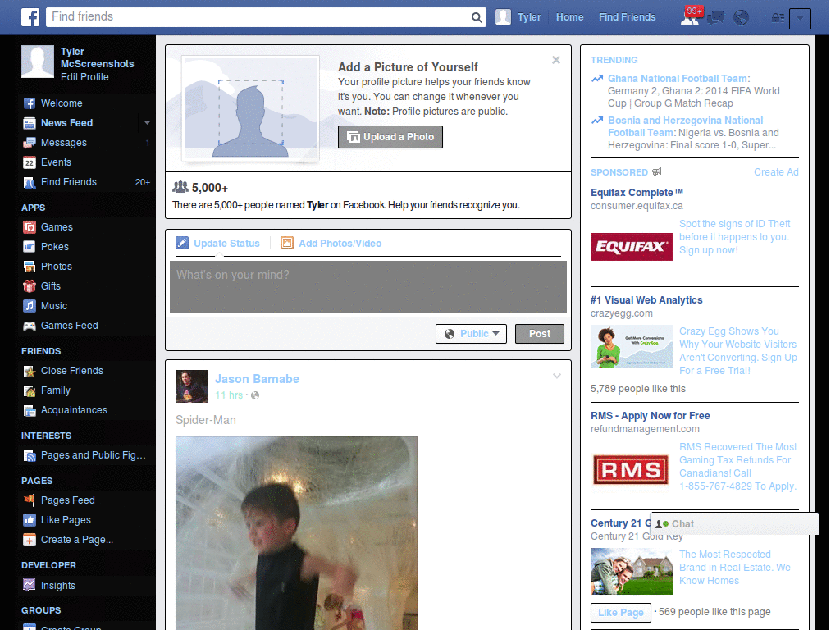
Task: Open friend requests icon with 99+ badge
Action: [x=691, y=16]
